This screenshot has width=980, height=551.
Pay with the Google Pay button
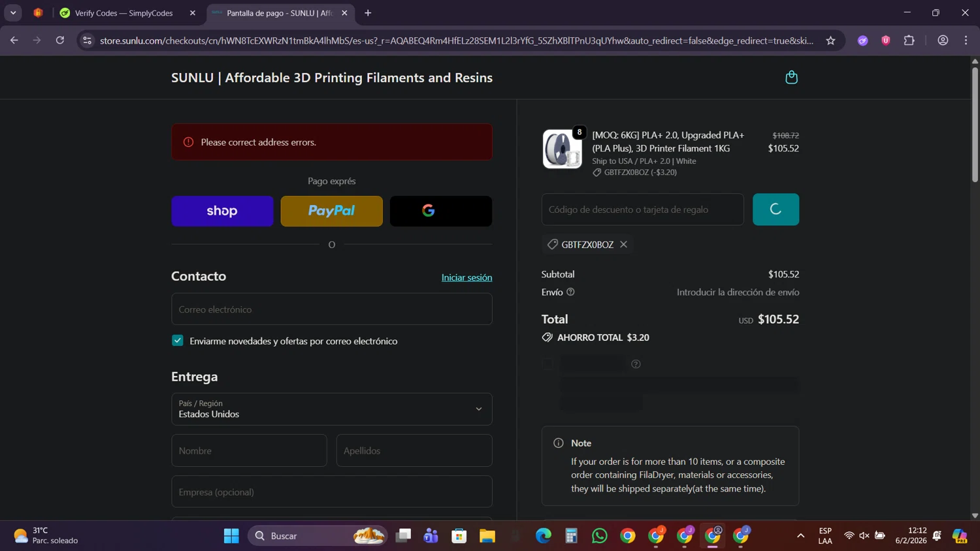coord(441,211)
